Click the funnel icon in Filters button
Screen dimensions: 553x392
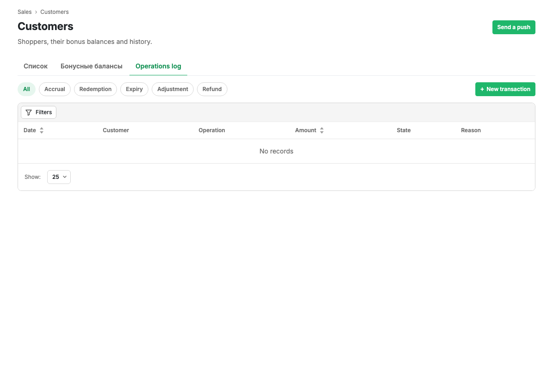pyautogui.click(x=29, y=112)
